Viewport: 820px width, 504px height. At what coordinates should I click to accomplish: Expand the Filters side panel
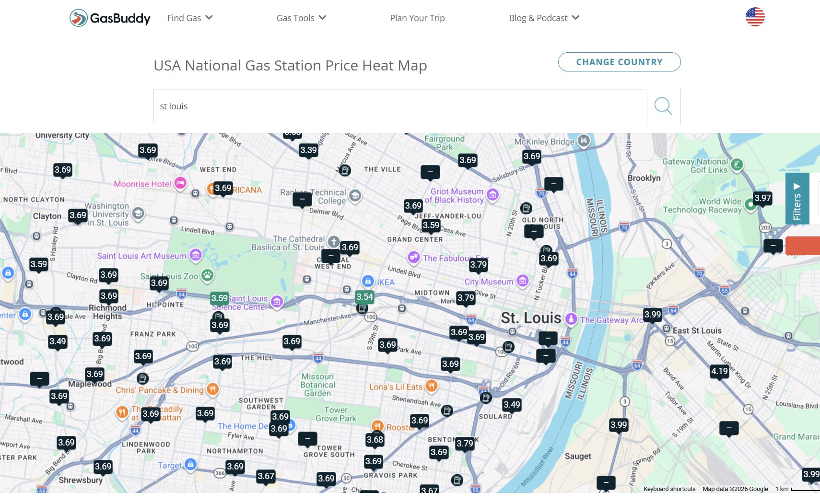pyautogui.click(x=797, y=199)
